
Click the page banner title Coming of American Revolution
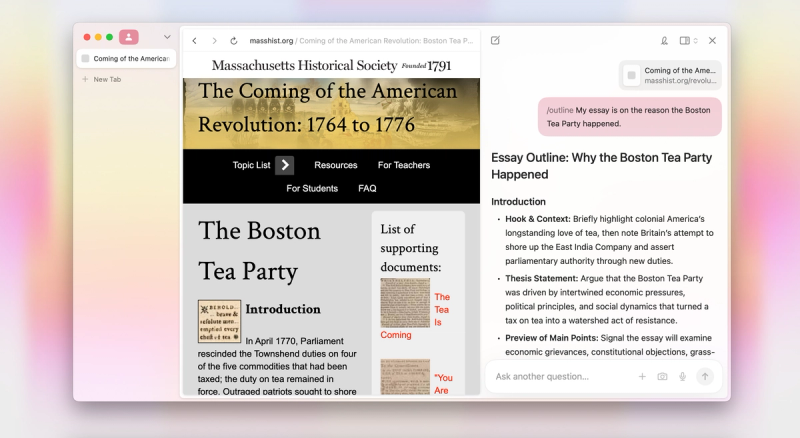(x=327, y=108)
